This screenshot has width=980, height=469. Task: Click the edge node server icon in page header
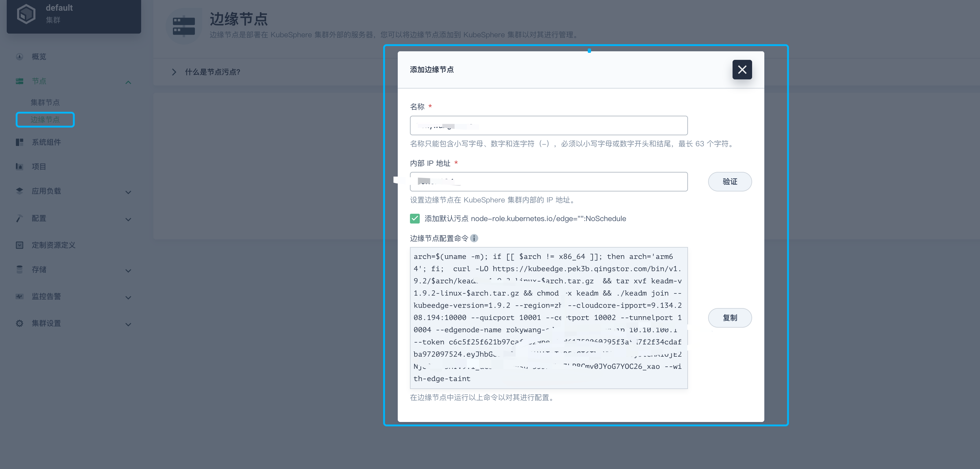pos(184,26)
